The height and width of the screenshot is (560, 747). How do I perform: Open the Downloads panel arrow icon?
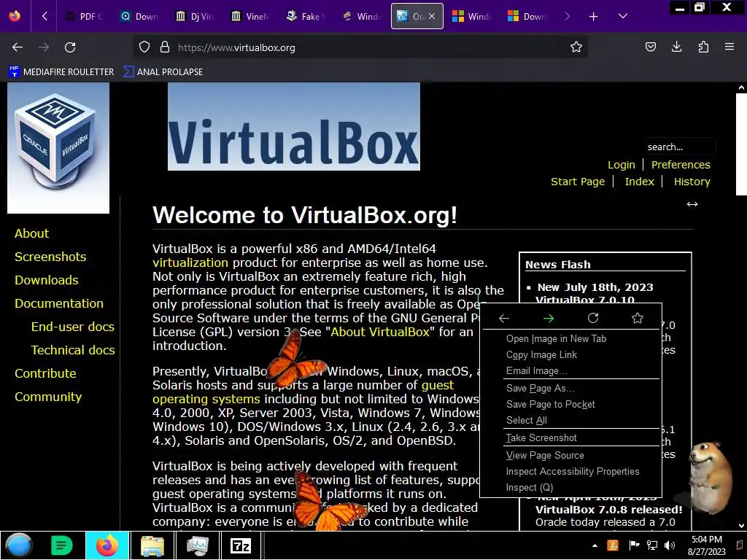point(676,47)
